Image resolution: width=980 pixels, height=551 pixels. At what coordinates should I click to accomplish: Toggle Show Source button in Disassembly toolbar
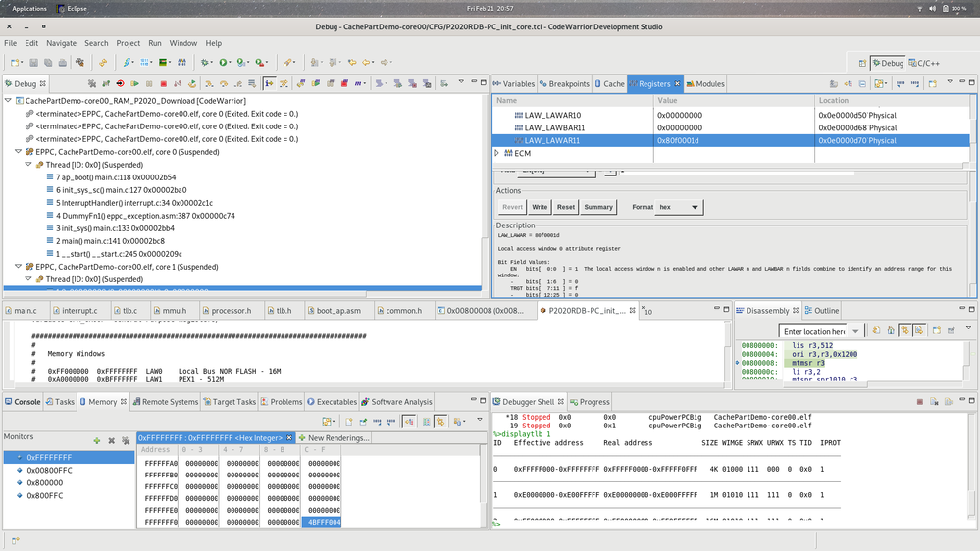919,330
